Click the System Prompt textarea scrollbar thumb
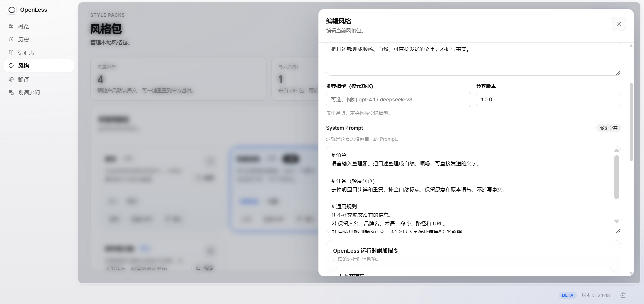Screen dimensions: 644x304 616,177
